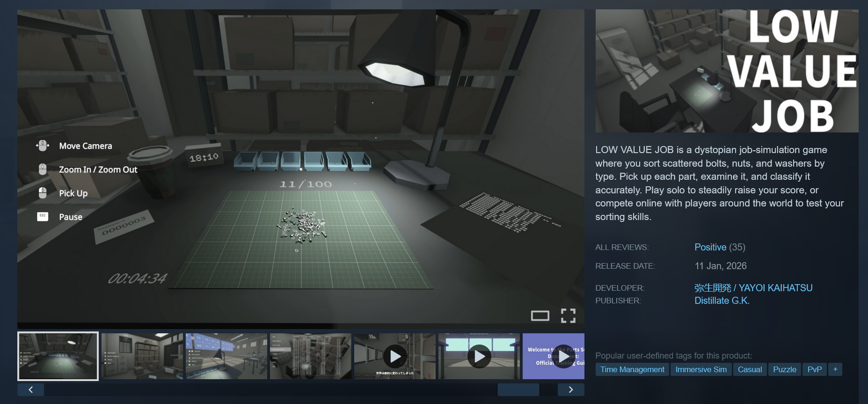Click the left arrow of thumbnail strip

pos(31,389)
